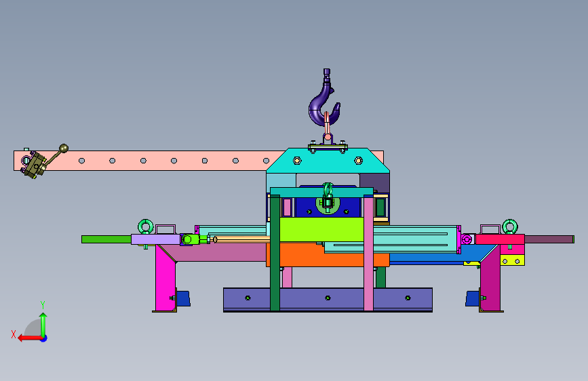
Task: Select the purple-blue base plate
Action: (328, 299)
